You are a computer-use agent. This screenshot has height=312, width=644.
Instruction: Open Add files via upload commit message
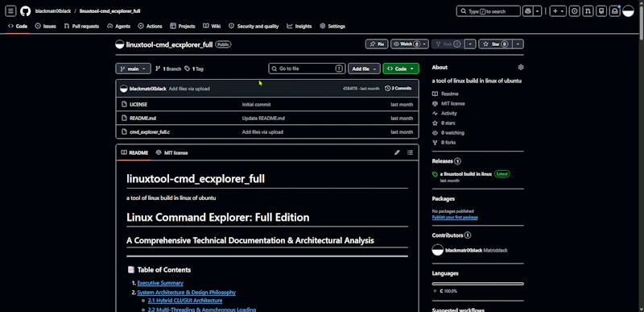point(189,89)
